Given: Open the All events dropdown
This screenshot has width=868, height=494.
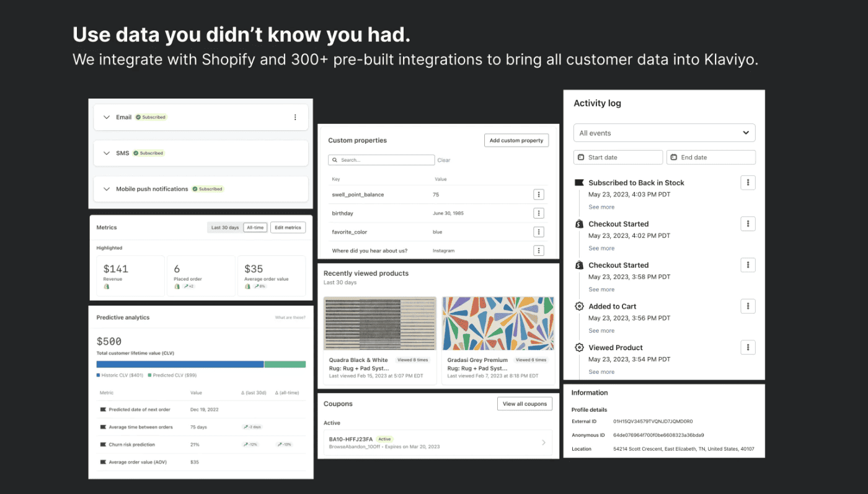Looking at the screenshot, I should (x=664, y=133).
